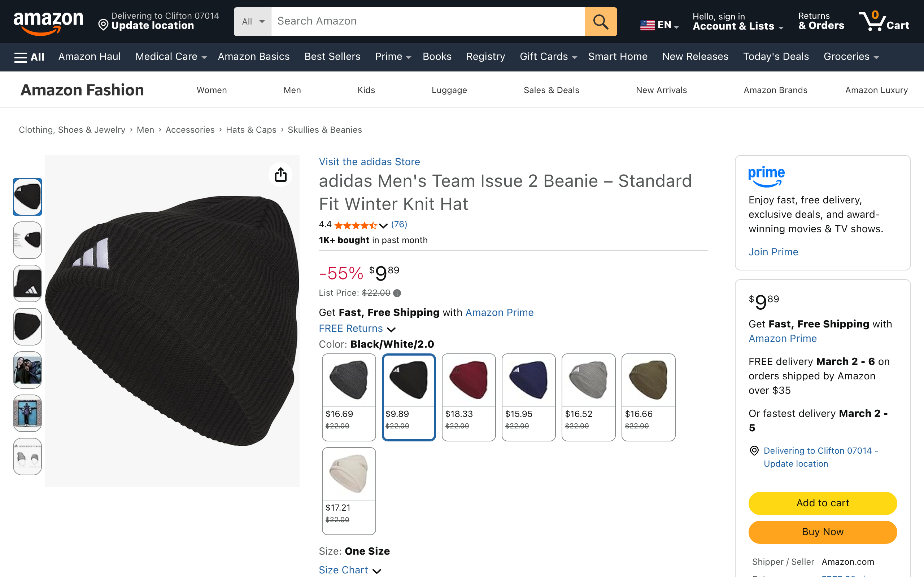Pick the cream beanie priced $17.21
Image resolution: width=924 pixels, height=577 pixels.
[349, 491]
